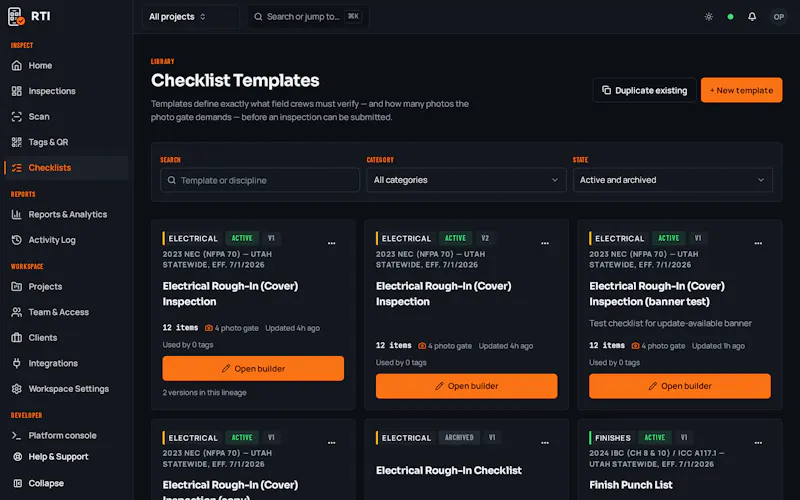The width and height of the screenshot is (800, 500).
Task: Open the All projects selector
Action: pyautogui.click(x=190, y=17)
